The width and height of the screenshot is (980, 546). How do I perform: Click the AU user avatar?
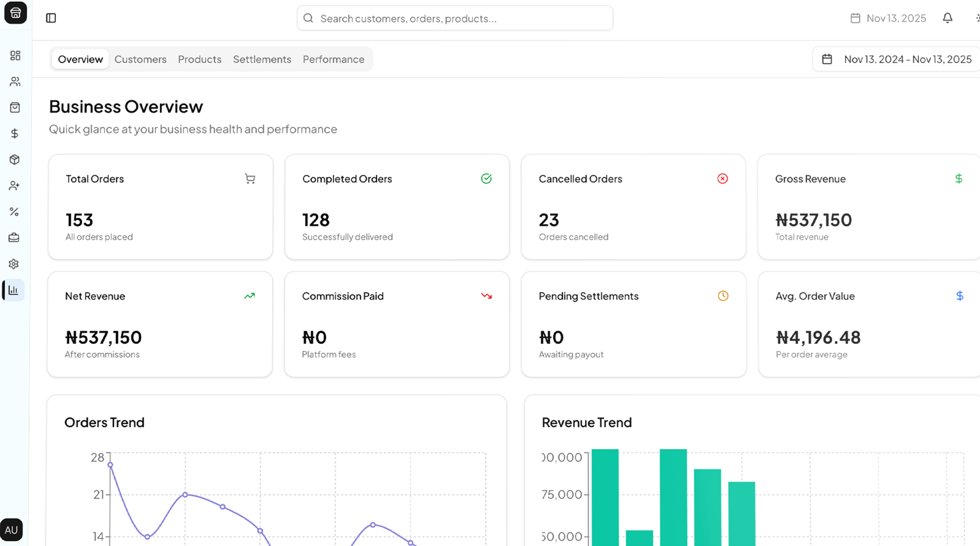[11, 530]
